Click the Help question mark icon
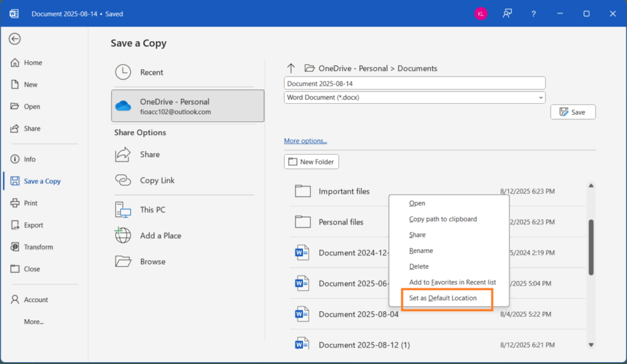 point(534,14)
